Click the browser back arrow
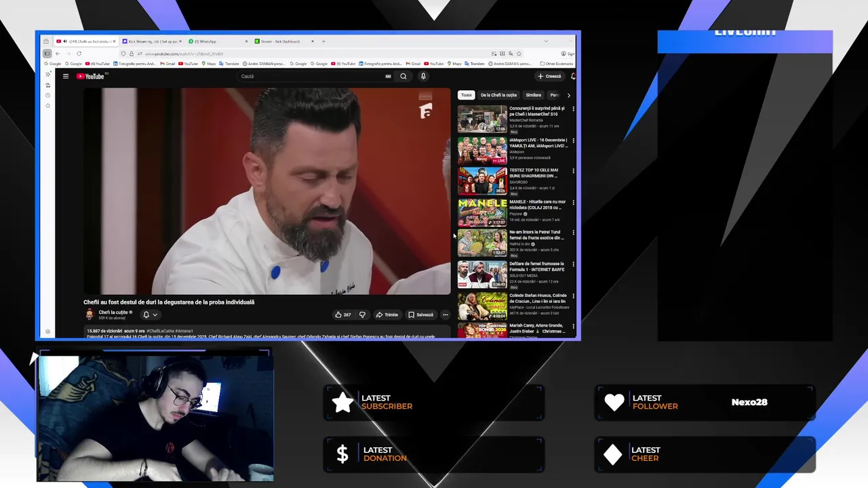 click(x=58, y=54)
